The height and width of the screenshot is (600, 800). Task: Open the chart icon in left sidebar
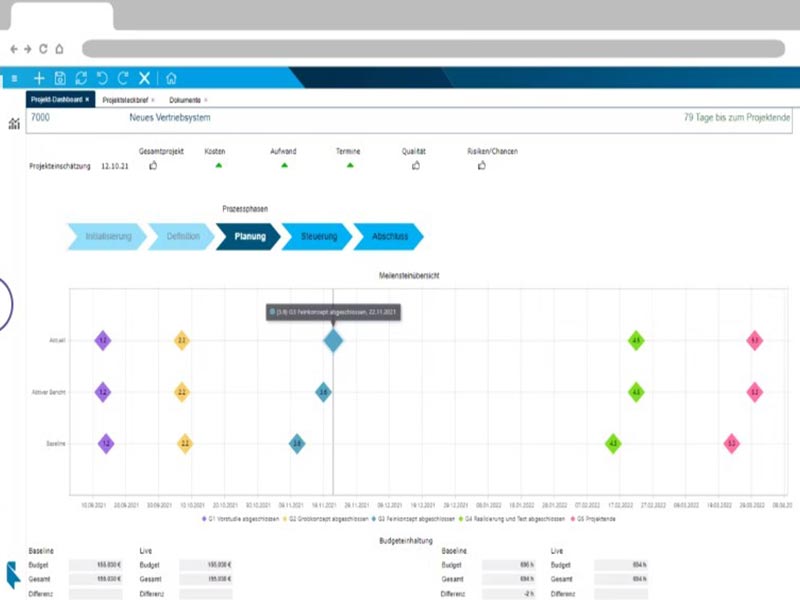coord(14,124)
